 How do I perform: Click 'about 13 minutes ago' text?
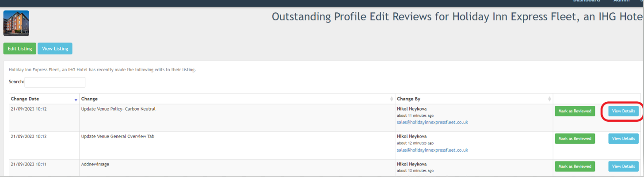(x=415, y=171)
